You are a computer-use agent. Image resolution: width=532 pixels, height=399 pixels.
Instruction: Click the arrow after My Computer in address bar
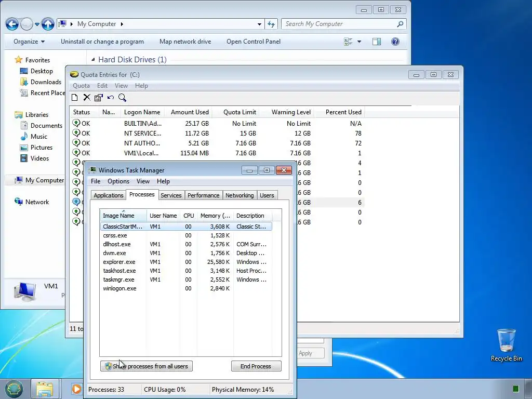coord(122,24)
